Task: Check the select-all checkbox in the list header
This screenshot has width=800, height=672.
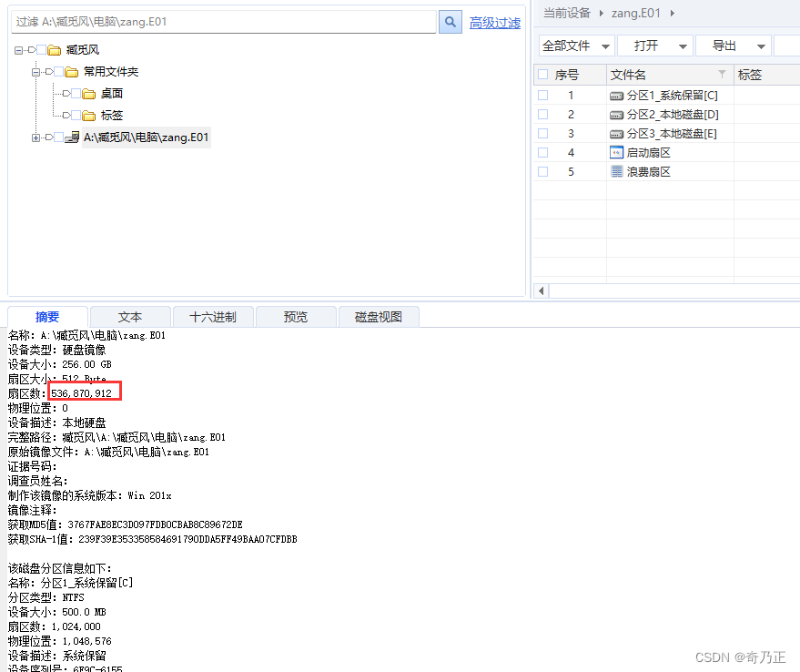Action: (541, 73)
